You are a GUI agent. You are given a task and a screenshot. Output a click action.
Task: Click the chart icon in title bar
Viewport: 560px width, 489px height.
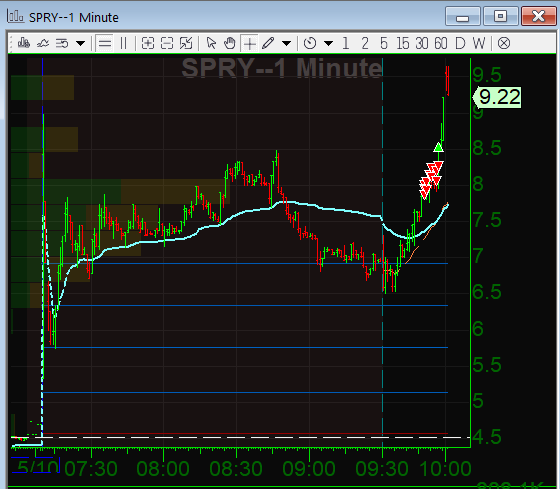(15, 16)
